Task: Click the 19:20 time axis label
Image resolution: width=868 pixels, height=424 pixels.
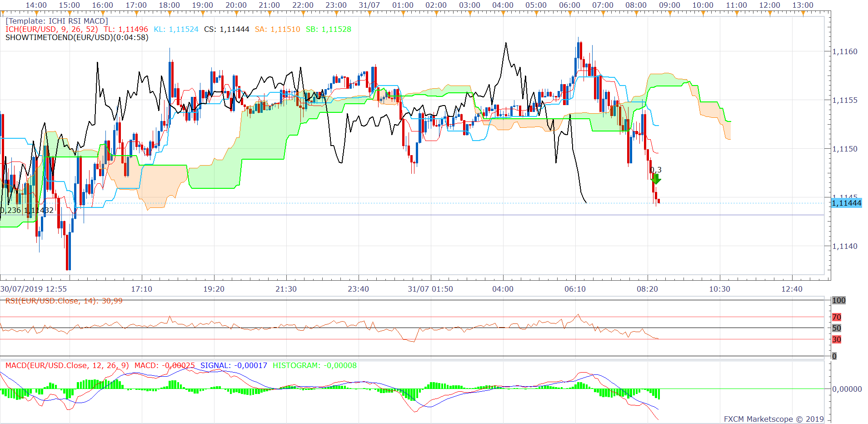Action: click(x=214, y=289)
